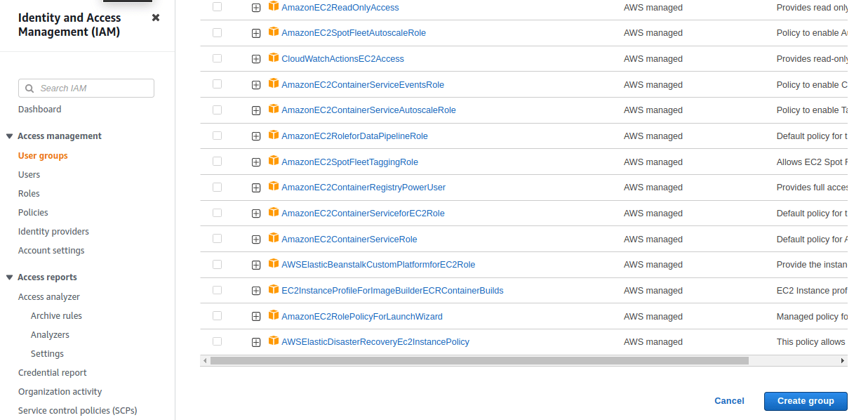Open Analyzers under Access analyzer
868x420 pixels.
(x=50, y=335)
